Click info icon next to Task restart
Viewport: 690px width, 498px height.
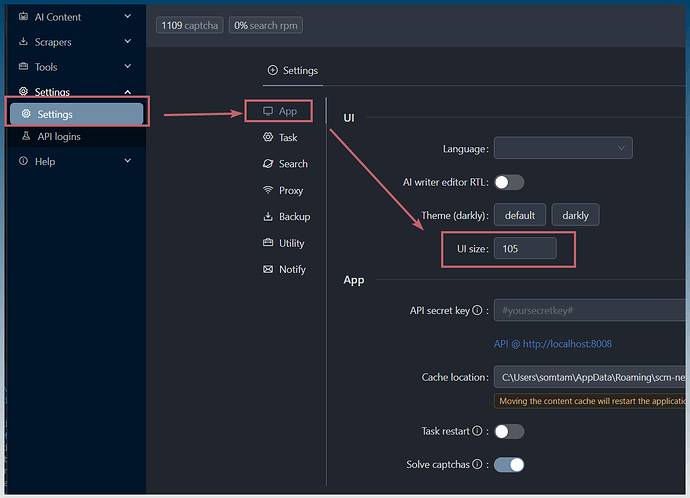[x=477, y=431]
